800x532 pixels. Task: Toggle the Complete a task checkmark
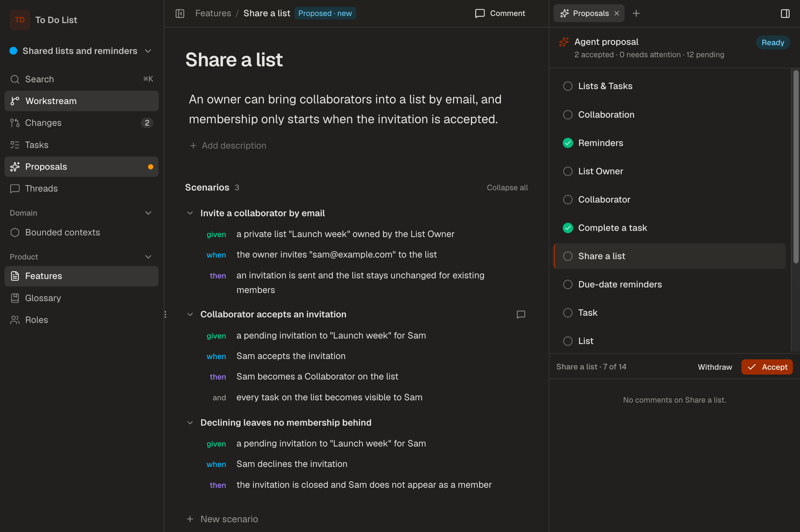[x=567, y=228]
